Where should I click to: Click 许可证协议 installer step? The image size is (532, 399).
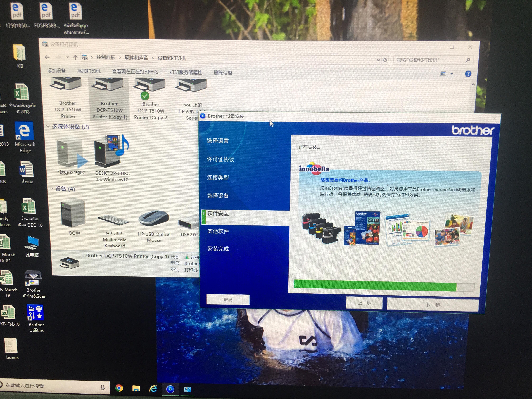(x=220, y=159)
